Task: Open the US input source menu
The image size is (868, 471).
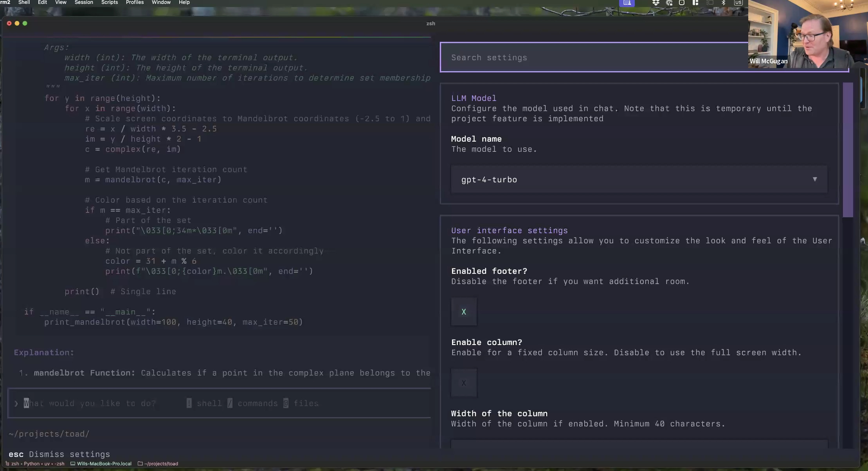Action: [738, 3]
